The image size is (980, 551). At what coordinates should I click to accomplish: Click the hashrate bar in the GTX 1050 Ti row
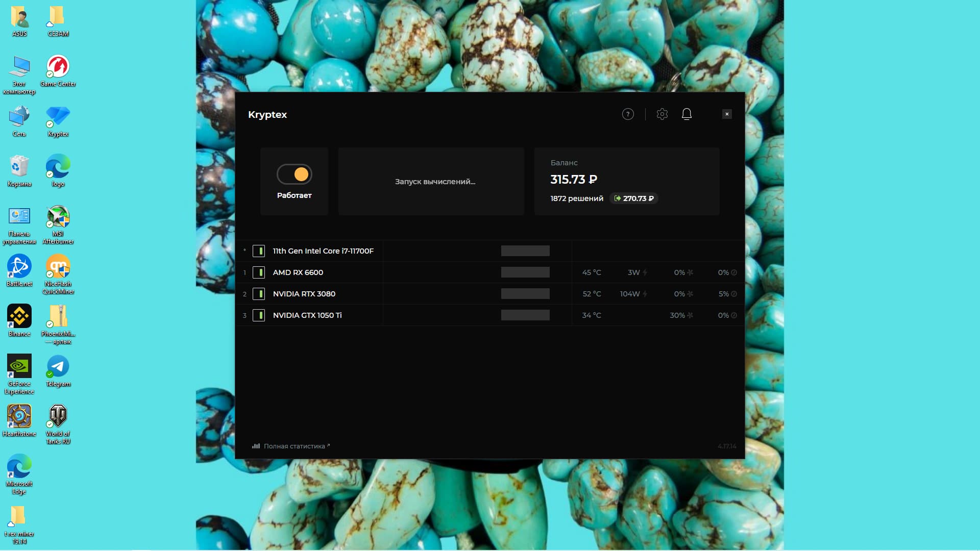(x=525, y=315)
